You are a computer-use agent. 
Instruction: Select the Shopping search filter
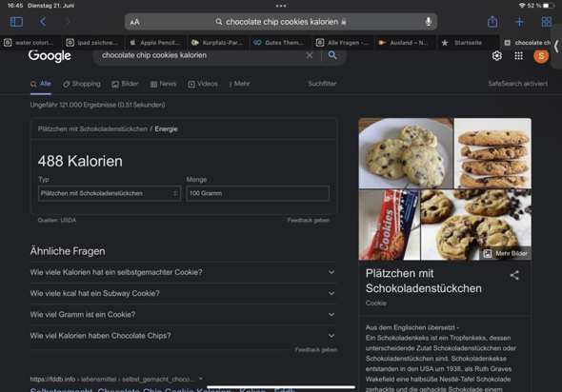[x=82, y=84]
